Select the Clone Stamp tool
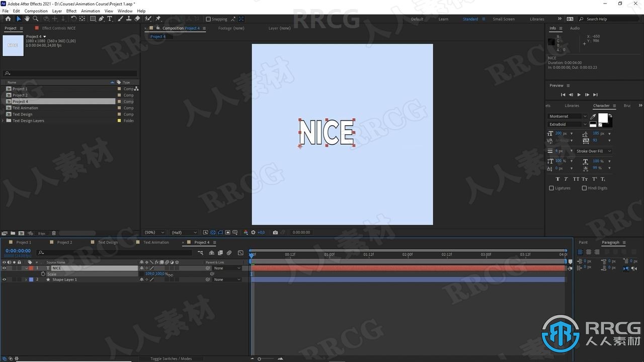The image size is (644, 362). click(129, 19)
